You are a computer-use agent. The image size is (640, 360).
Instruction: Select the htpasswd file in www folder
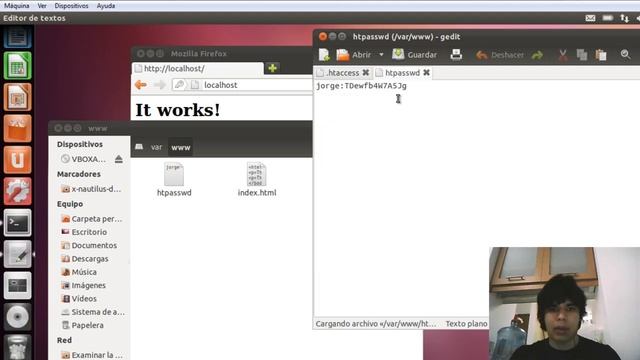(174, 180)
